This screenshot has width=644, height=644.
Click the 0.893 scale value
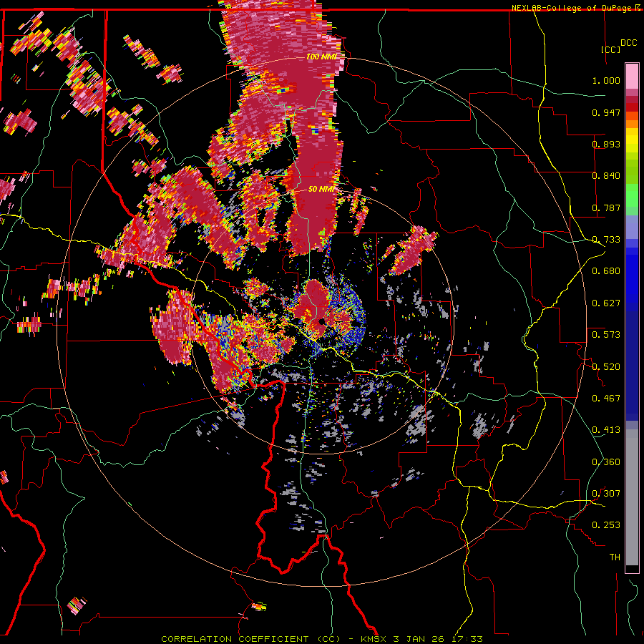click(x=606, y=144)
